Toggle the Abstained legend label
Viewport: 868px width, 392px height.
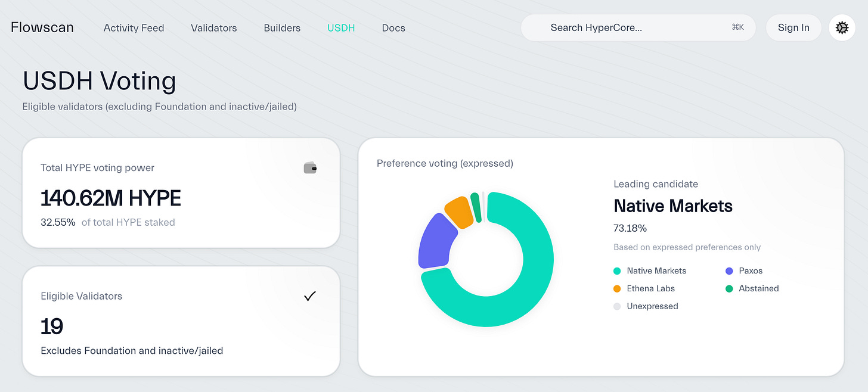[759, 289]
